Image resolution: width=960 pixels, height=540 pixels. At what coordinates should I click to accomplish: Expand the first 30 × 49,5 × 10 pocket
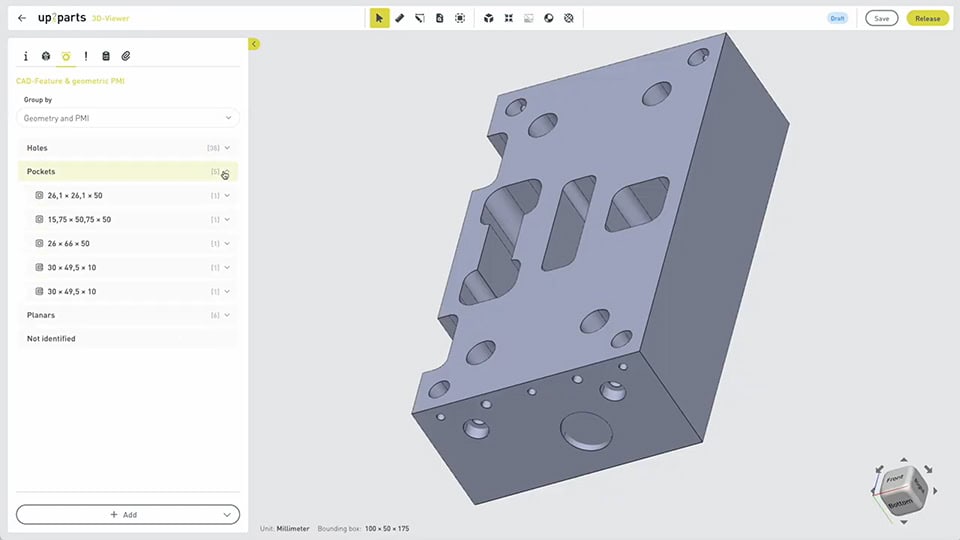coord(227,267)
